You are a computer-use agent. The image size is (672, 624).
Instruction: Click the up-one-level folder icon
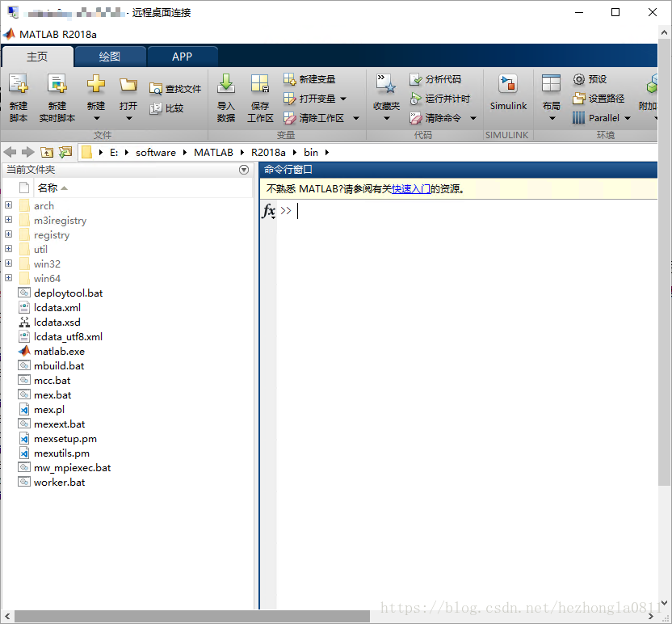(47, 152)
